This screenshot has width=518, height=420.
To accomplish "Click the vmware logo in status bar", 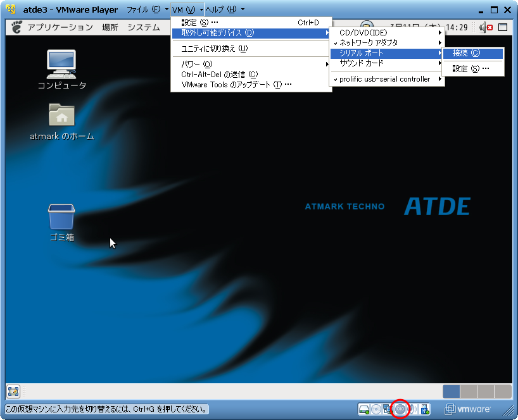I will [467, 409].
